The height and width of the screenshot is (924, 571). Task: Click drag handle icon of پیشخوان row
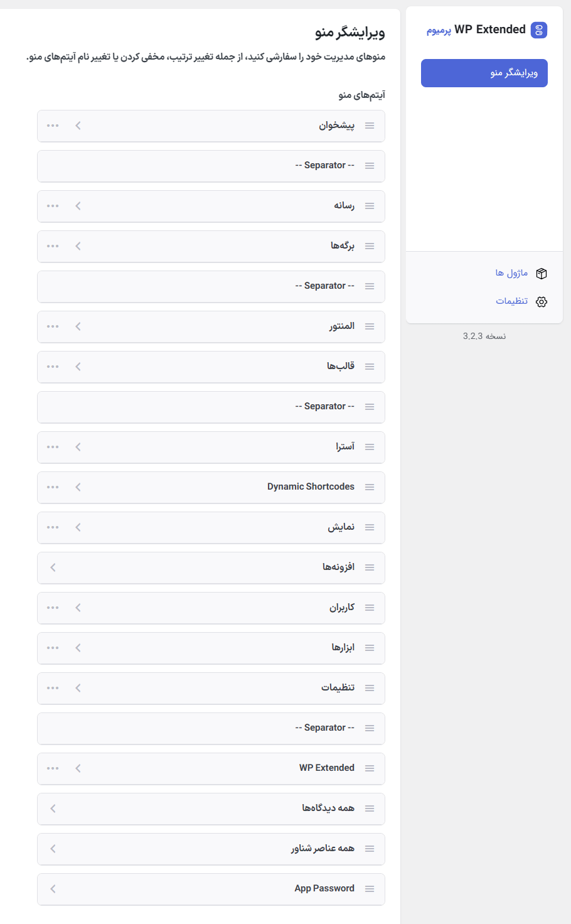370,126
